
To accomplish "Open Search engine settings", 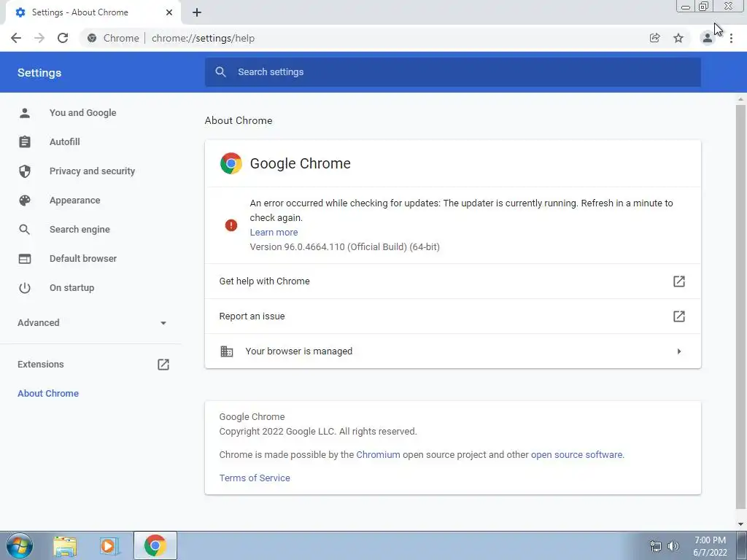I will (x=80, y=230).
